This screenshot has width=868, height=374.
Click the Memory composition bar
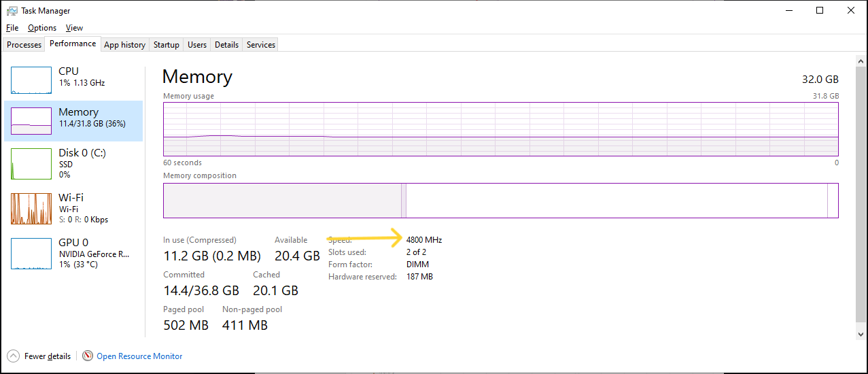click(501, 201)
